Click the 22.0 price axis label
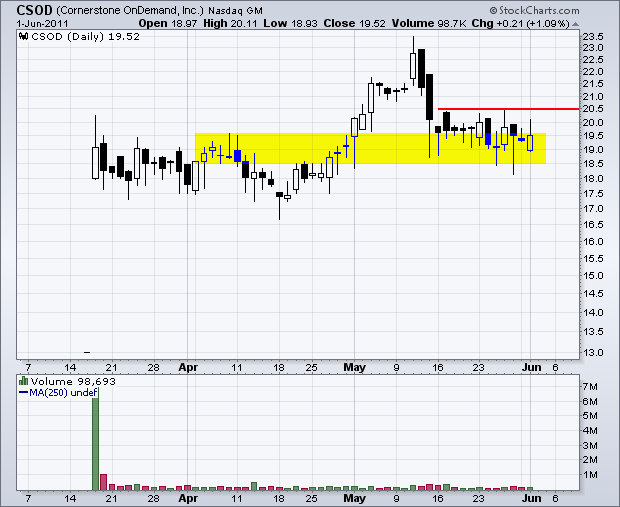This screenshot has height=507, width=620. (593, 72)
